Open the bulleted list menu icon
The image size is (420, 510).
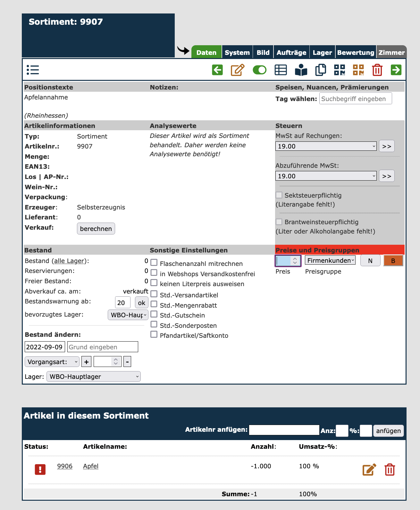33,70
